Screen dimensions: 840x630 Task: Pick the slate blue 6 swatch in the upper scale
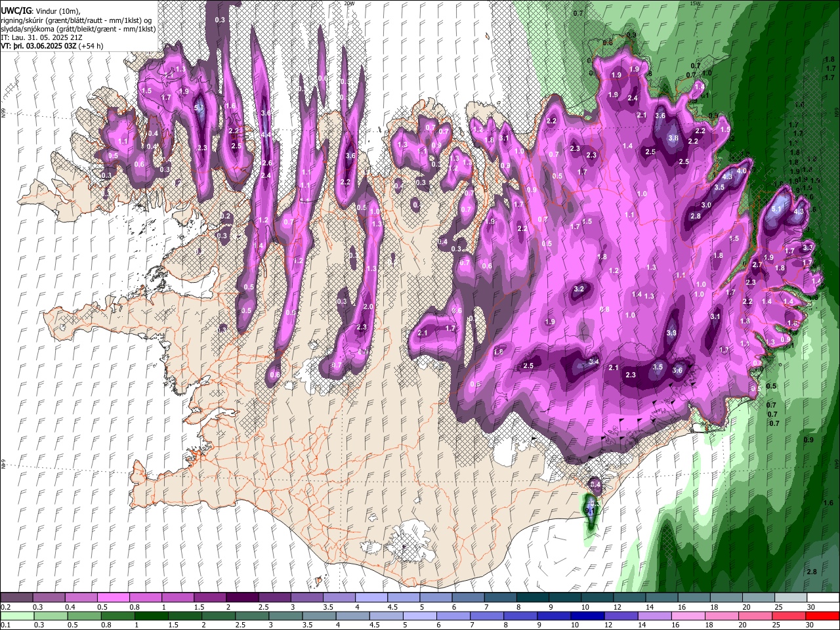click(467, 598)
